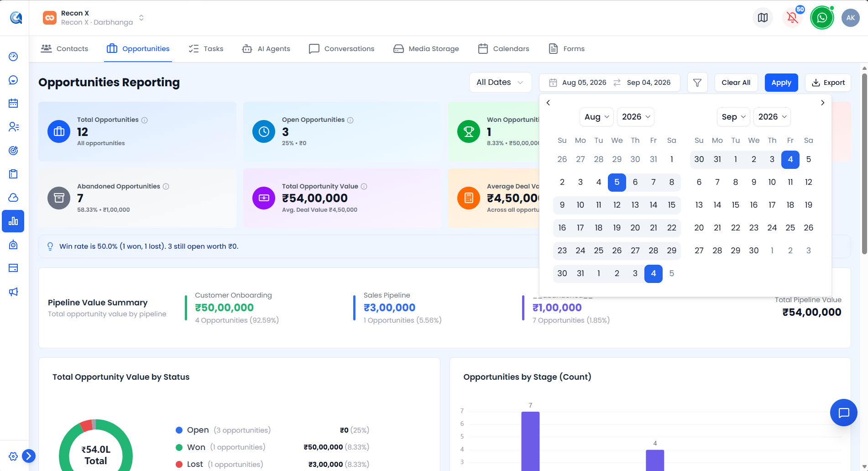868x471 pixels.
Task: Open the Conversations tab
Action: (x=341, y=49)
